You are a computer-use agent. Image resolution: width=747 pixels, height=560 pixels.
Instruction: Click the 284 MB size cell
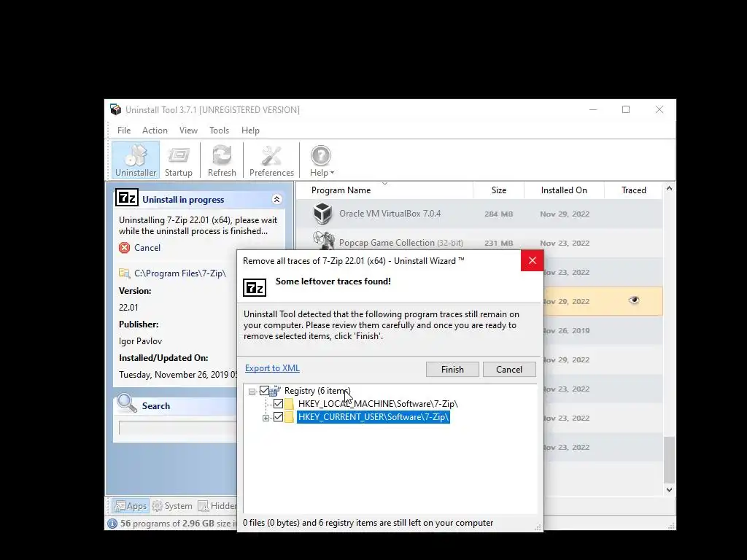click(499, 214)
